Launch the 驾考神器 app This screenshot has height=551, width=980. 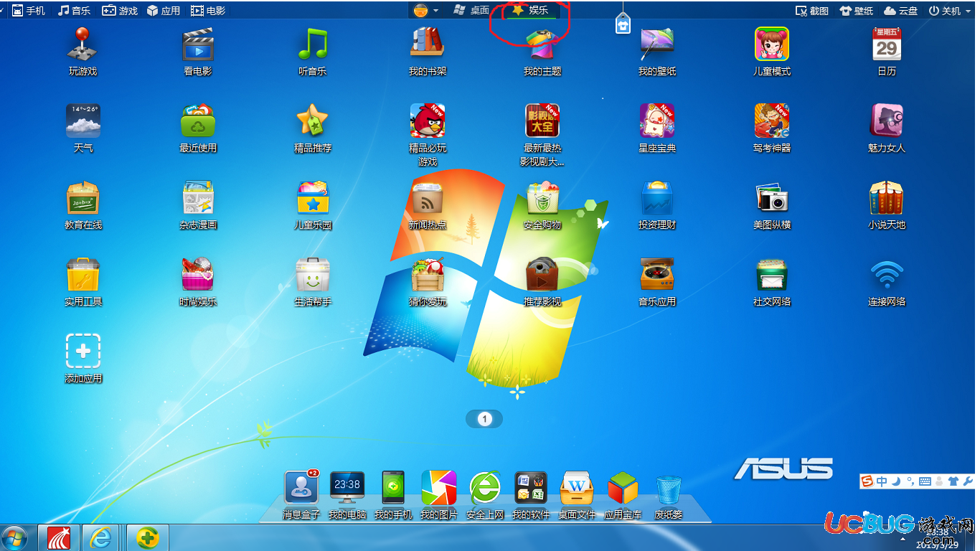[x=772, y=121]
